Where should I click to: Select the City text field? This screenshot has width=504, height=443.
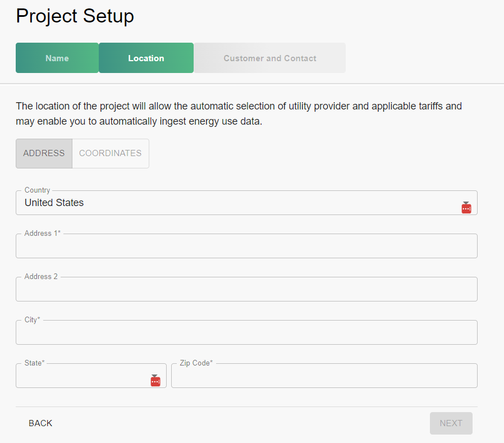tap(246, 334)
